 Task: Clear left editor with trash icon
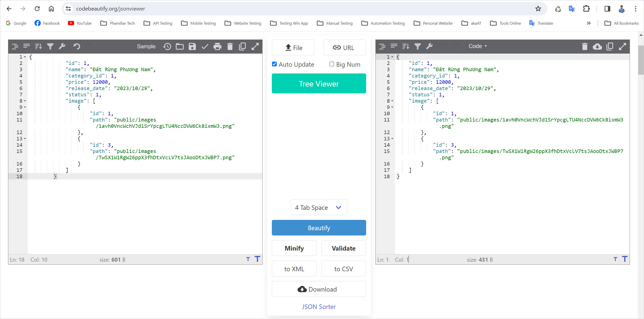coord(230,46)
